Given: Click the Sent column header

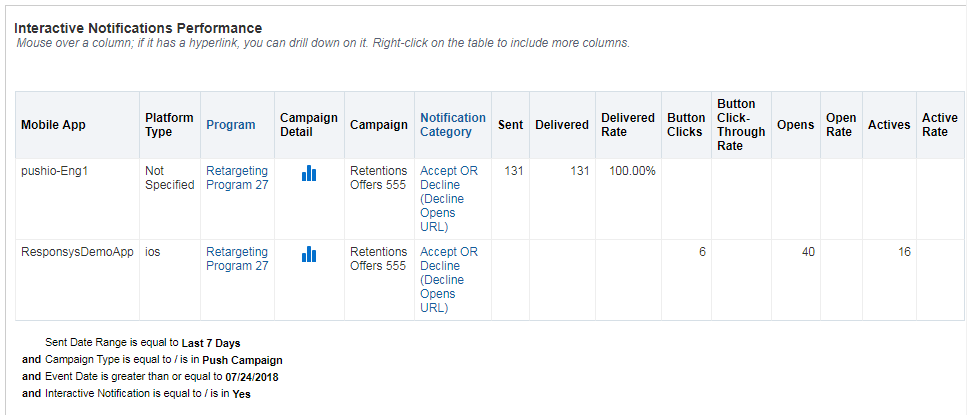Looking at the screenshot, I should (x=510, y=125).
